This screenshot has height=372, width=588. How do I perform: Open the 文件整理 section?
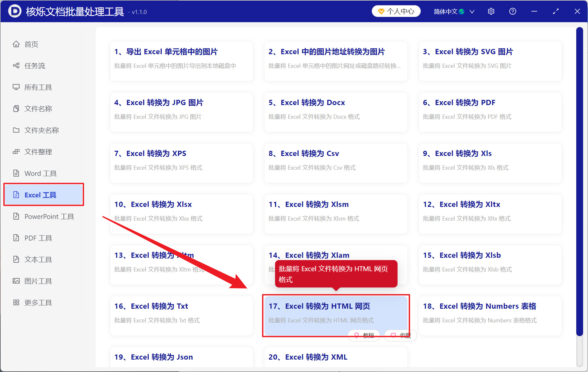[38, 152]
